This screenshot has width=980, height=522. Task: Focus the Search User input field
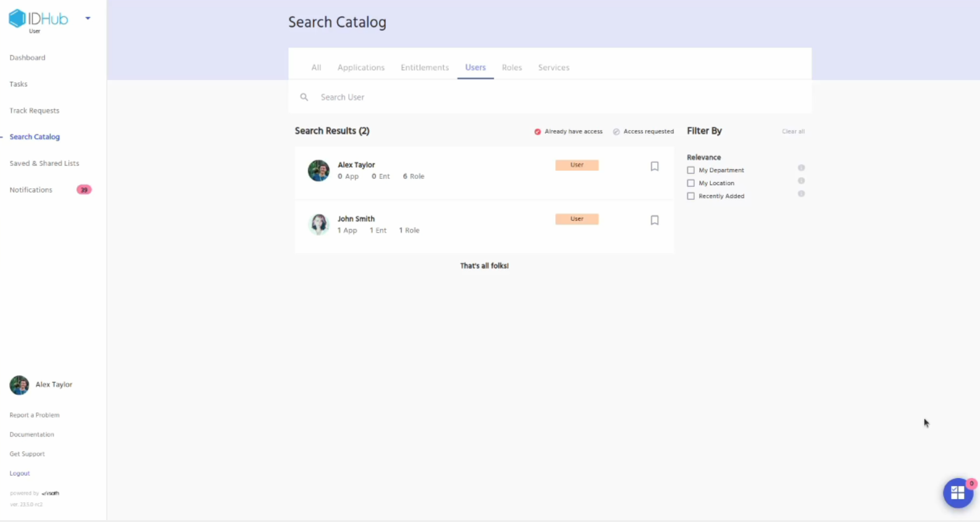(x=494, y=97)
